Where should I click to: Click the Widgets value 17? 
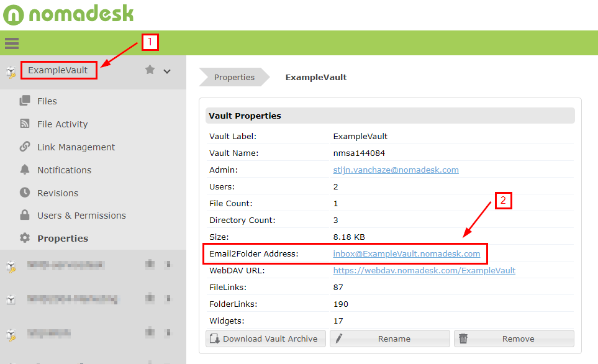[x=338, y=321]
